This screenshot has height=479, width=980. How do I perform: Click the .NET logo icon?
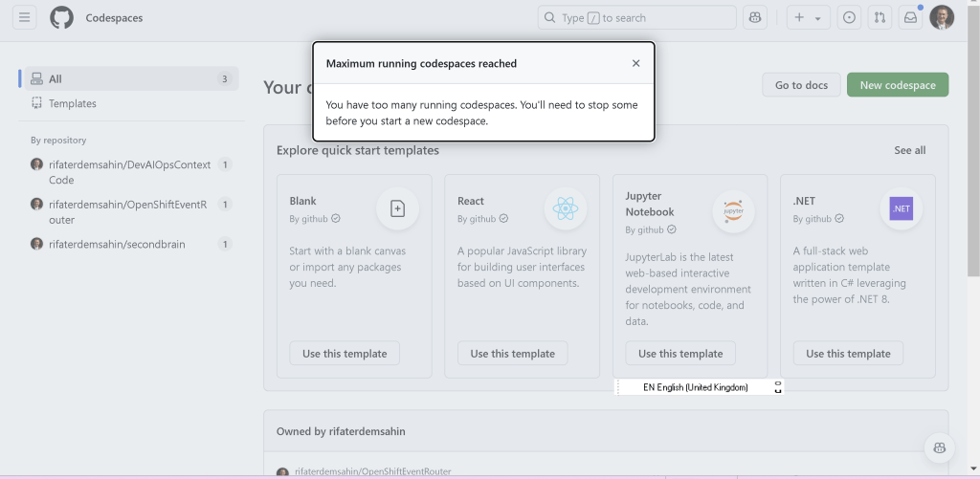tap(901, 209)
